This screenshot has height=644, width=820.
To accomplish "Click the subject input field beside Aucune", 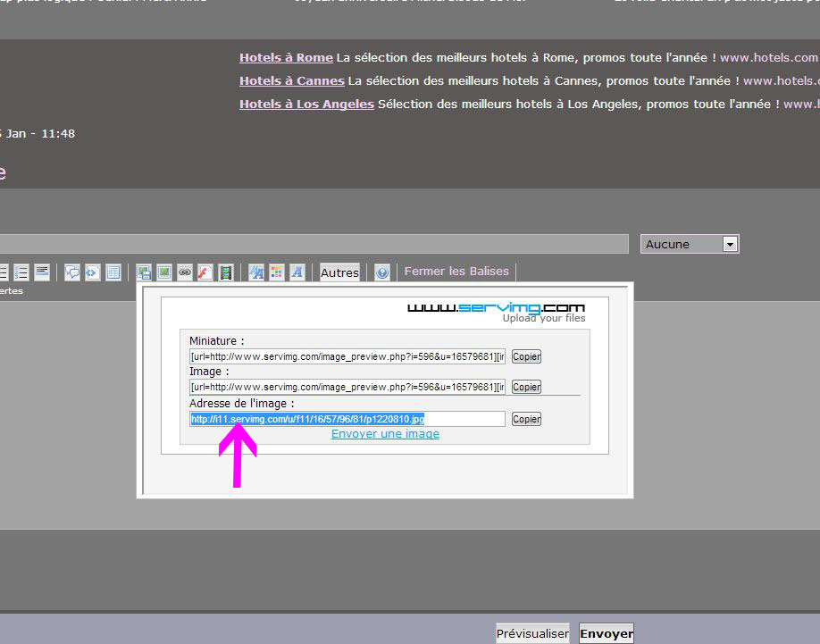I will point(314,244).
